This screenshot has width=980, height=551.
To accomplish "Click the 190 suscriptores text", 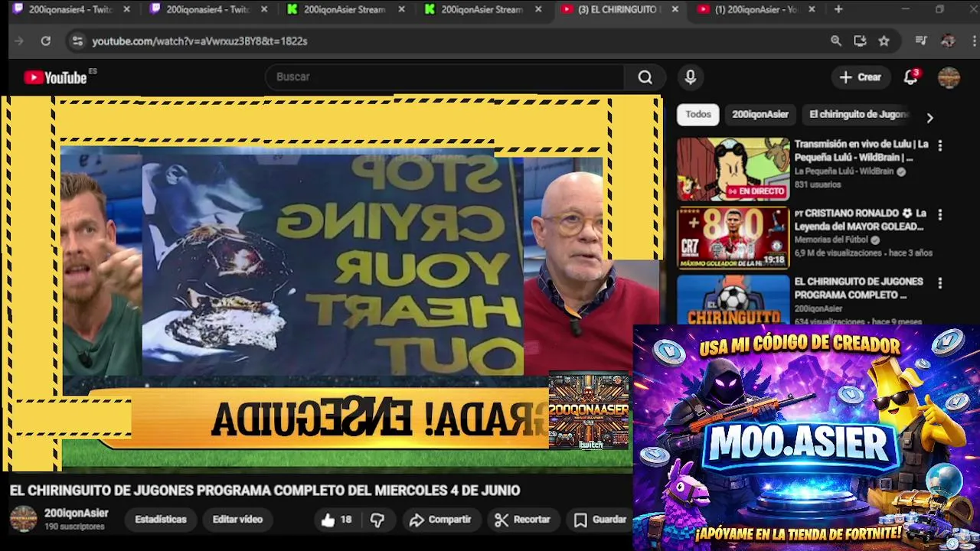I will coord(74,527).
